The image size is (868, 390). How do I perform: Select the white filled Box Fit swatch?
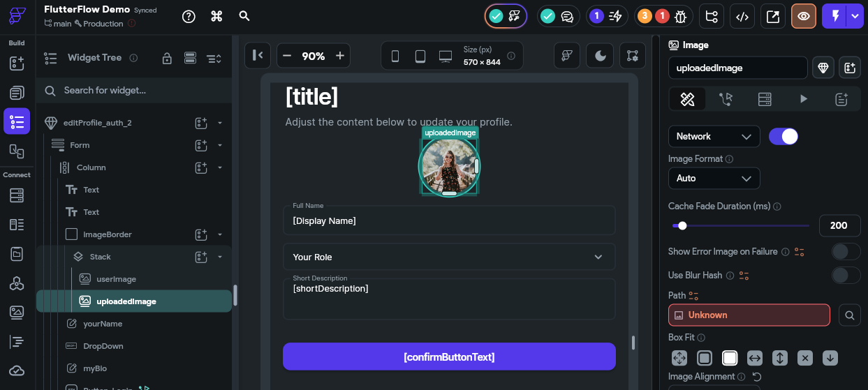click(x=730, y=358)
